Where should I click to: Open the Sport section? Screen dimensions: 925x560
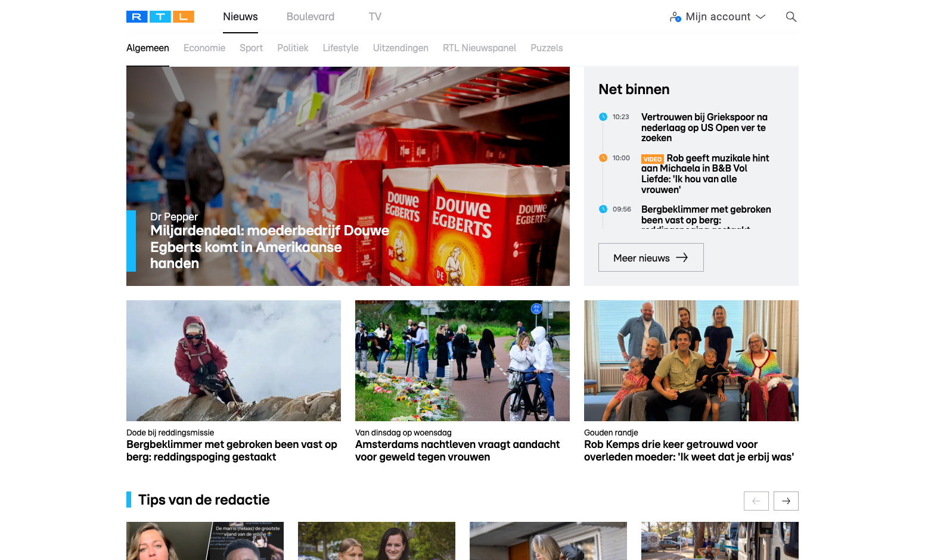(x=251, y=48)
